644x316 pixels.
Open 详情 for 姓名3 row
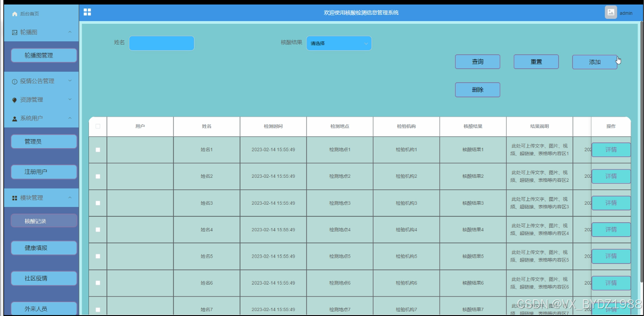point(611,203)
